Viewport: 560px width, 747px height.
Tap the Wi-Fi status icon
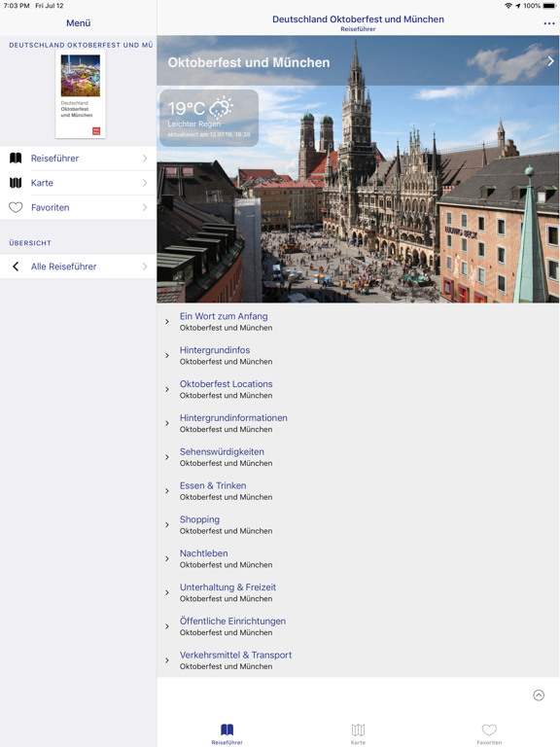click(508, 6)
